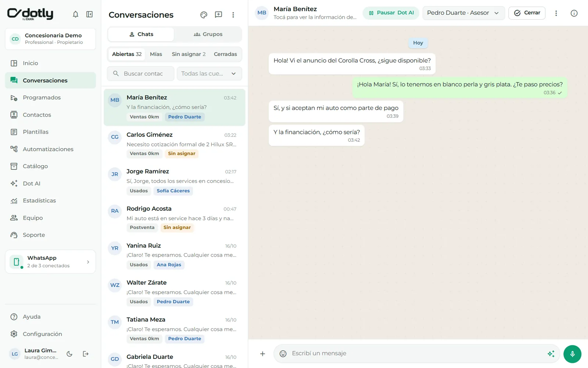Add an attachment with plus icon
The image size is (588, 368).
(262, 354)
